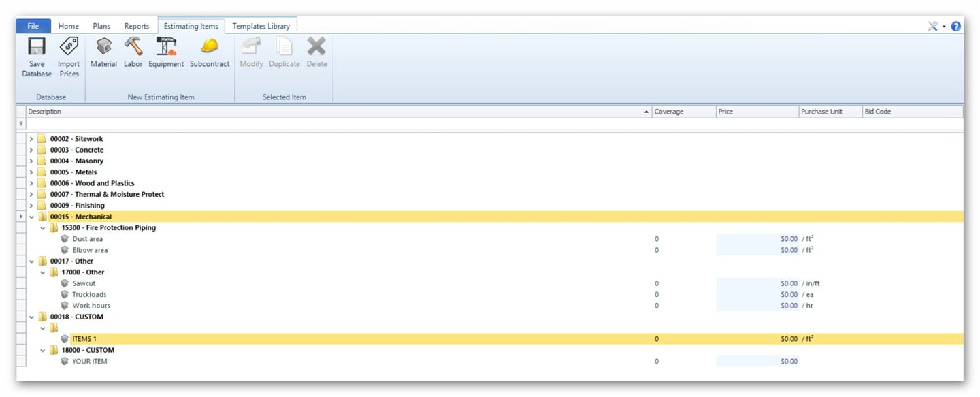Image resolution: width=980 pixels, height=397 pixels.
Task: Click the folder icon of 18000 - CUSTOM
Action: click(x=53, y=350)
